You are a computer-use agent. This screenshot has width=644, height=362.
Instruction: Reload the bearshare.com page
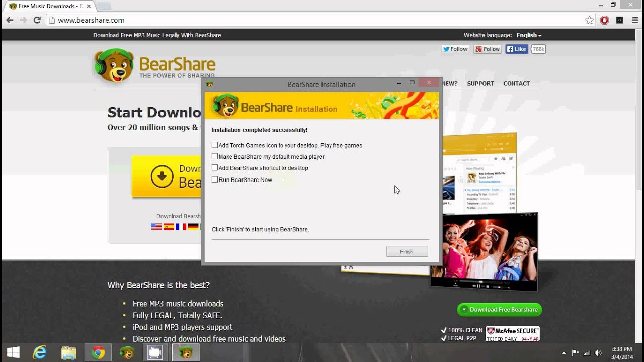37,20
